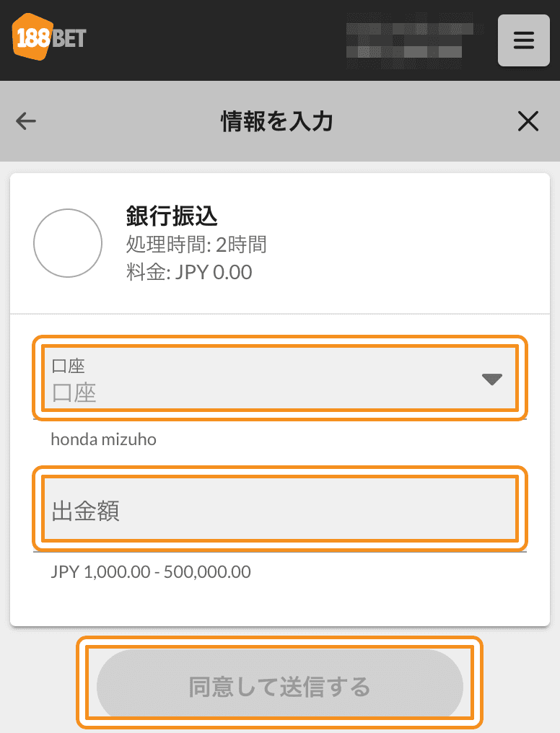Submit with 同意して送信する button

click(279, 686)
